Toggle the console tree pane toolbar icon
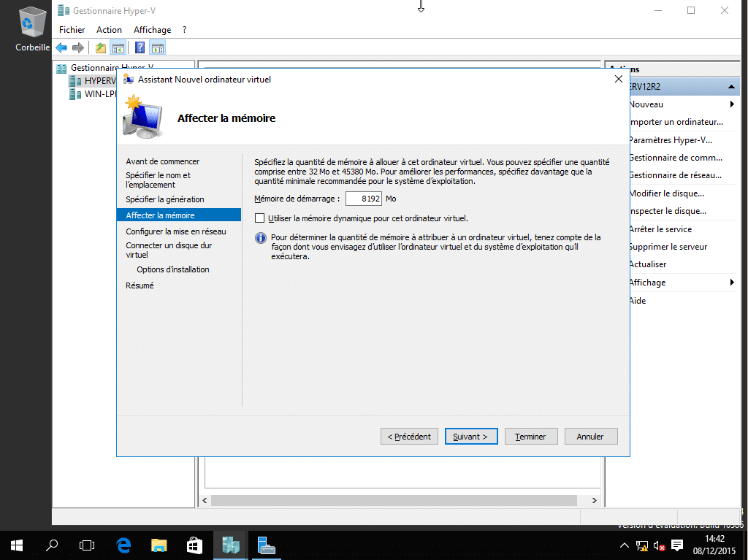The height and width of the screenshot is (560, 748). tap(118, 47)
